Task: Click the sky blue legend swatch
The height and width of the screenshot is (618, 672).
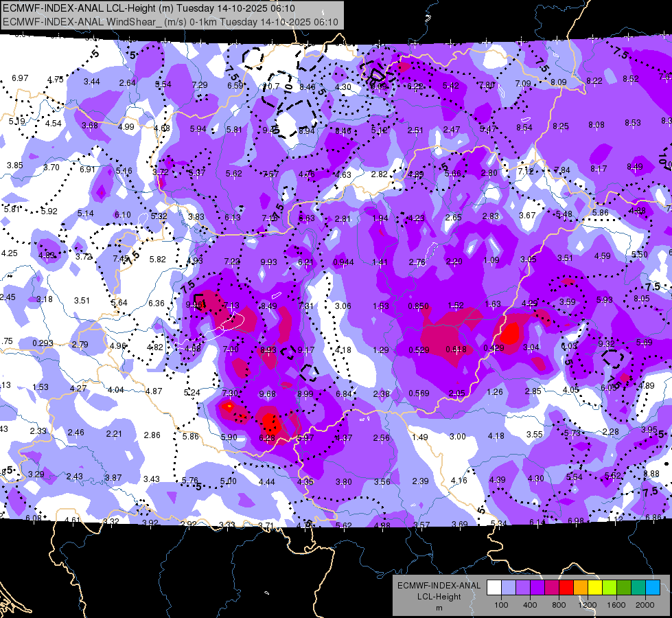Action: click(652, 587)
